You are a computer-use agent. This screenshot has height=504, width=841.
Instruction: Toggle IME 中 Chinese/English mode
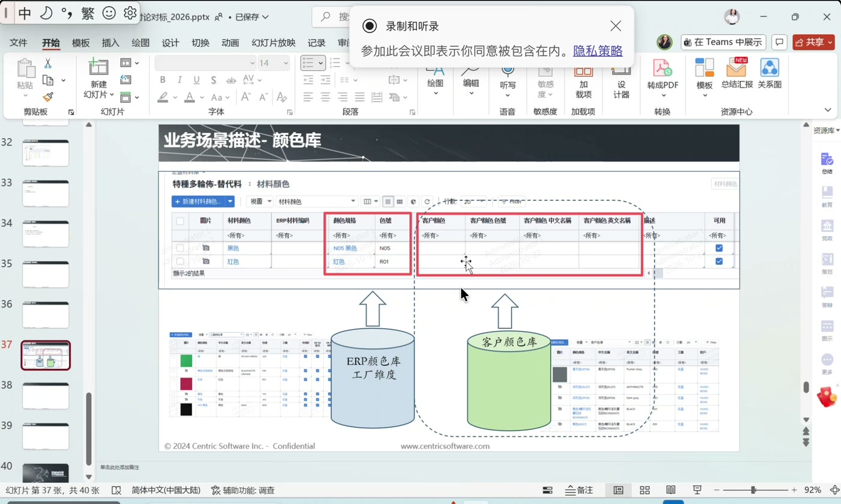point(25,13)
